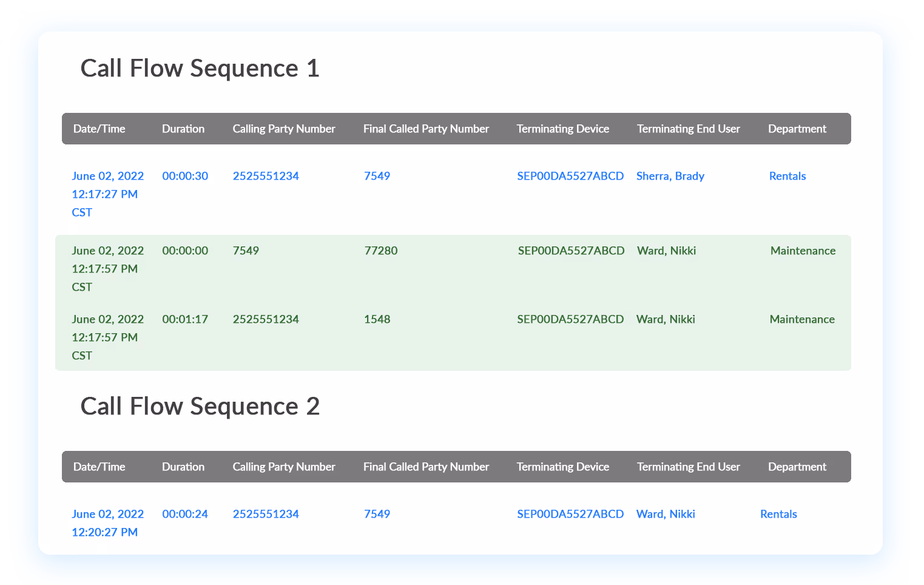Click Duration column header in Sequence 2 table

pyautogui.click(x=183, y=467)
